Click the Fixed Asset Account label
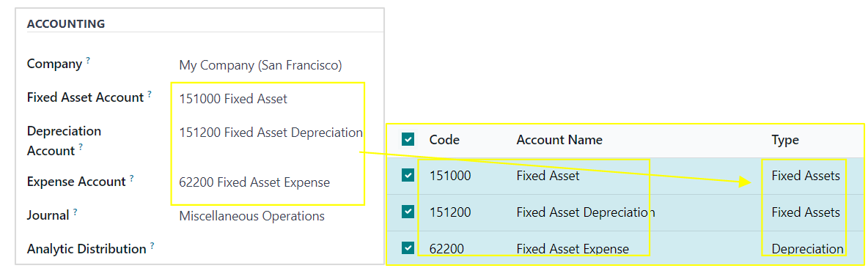The height and width of the screenshot is (268, 868). click(85, 98)
